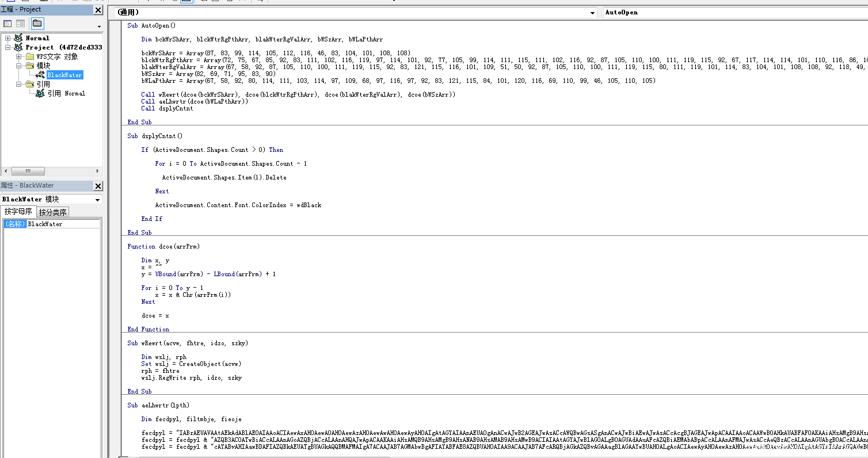868x458 pixels.
Task: Select the 引用 folder item
Action: tap(43, 84)
